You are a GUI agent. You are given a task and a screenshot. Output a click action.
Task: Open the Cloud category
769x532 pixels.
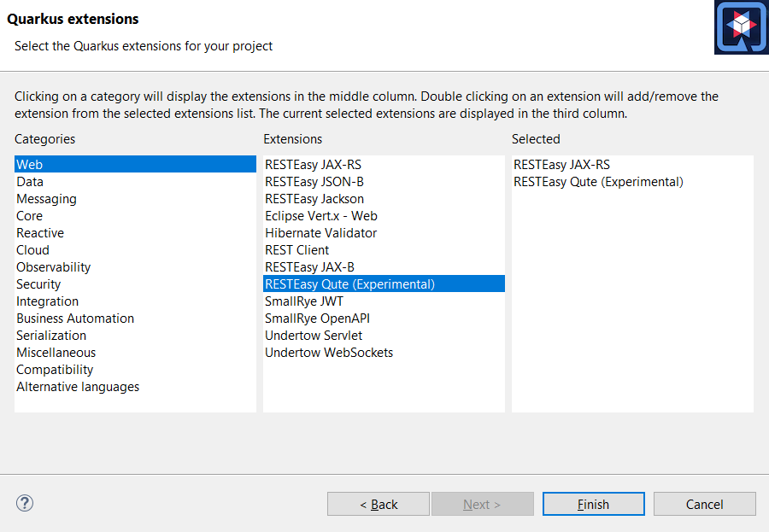click(x=32, y=250)
